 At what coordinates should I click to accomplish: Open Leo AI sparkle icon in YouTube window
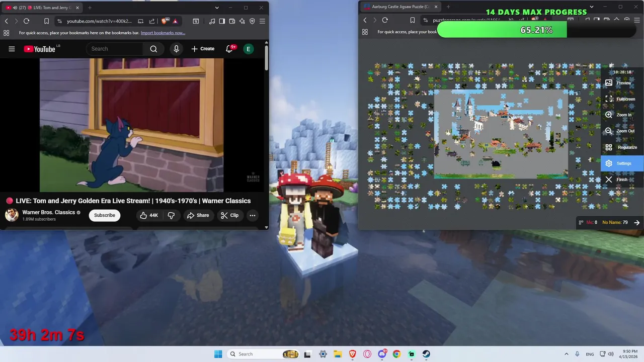click(x=242, y=21)
